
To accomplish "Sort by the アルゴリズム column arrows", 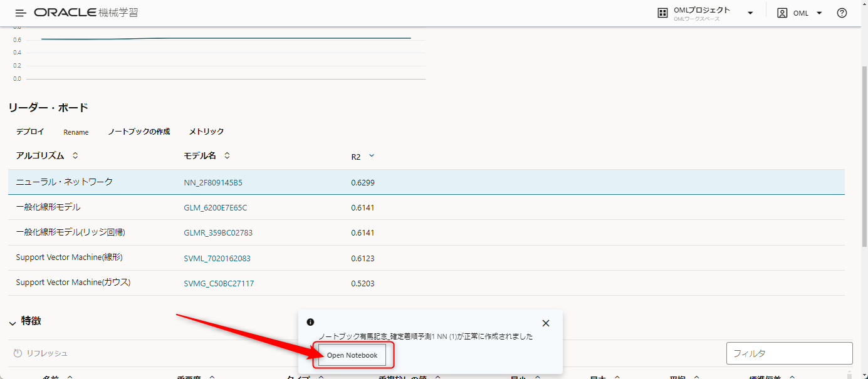I will 75,155.
